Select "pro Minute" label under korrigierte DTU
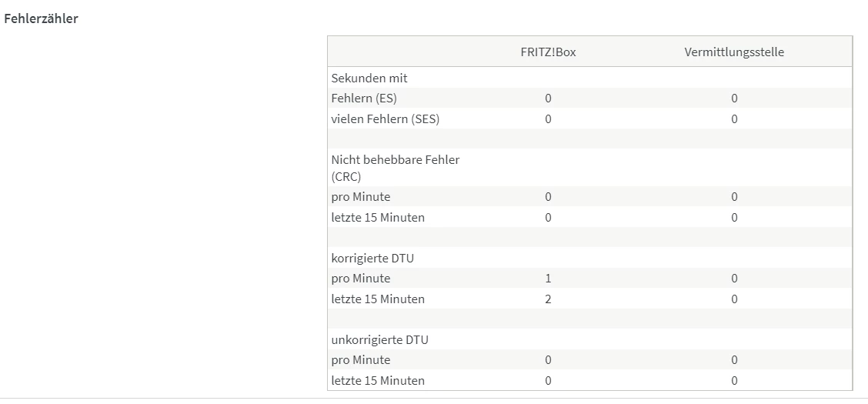868x404 pixels. pyautogui.click(x=361, y=279)
